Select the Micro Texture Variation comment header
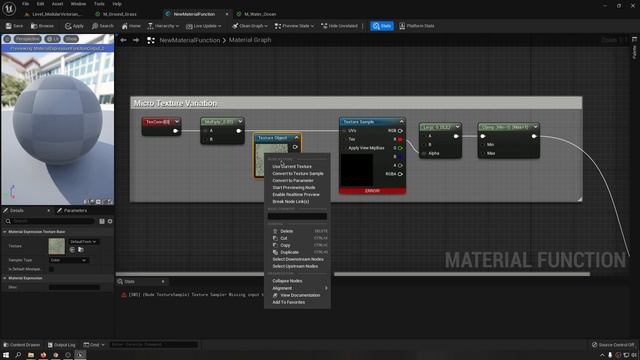 click(x=356, y=103)
